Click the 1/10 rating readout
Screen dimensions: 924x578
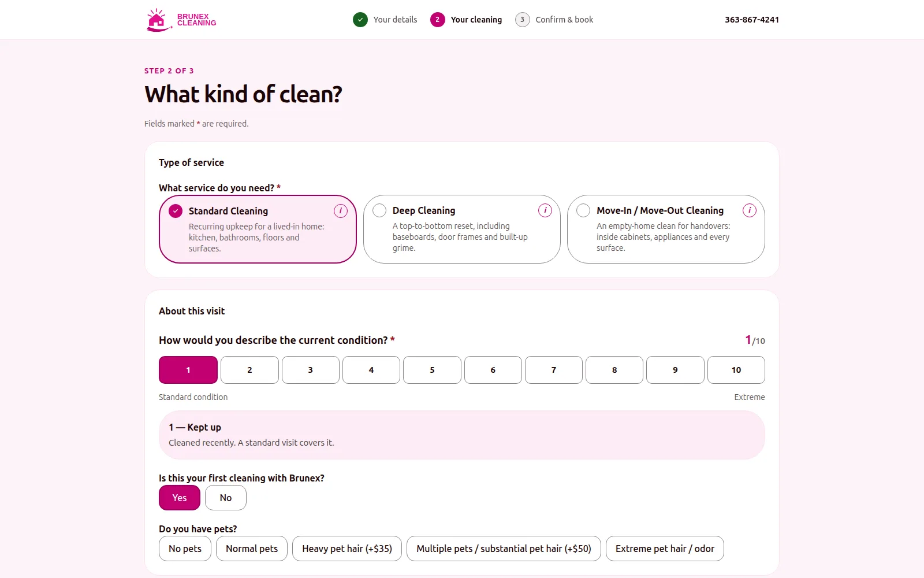click(755, 340)
